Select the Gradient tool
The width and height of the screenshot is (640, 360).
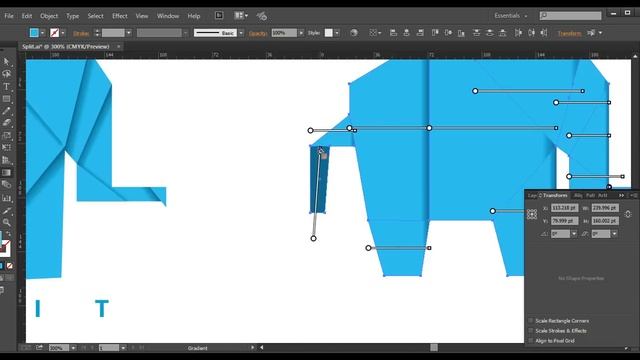(7, 173)
